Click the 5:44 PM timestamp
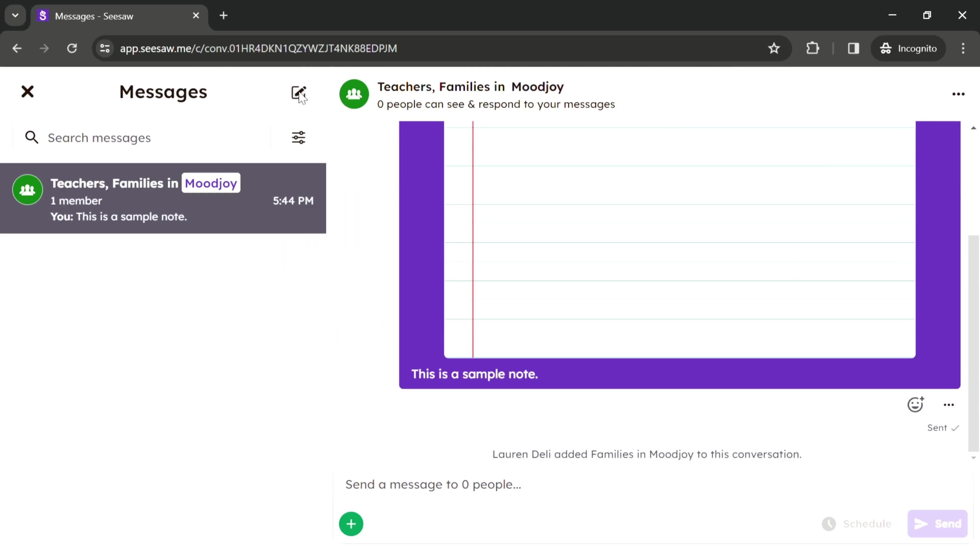The height and width of the screenshot is (551, 980). pos(293,201)
